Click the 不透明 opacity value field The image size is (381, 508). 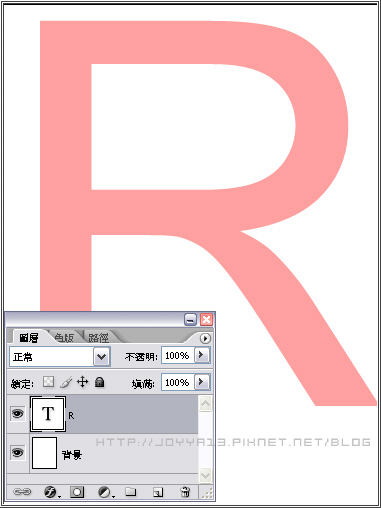[x=178, y=356]
